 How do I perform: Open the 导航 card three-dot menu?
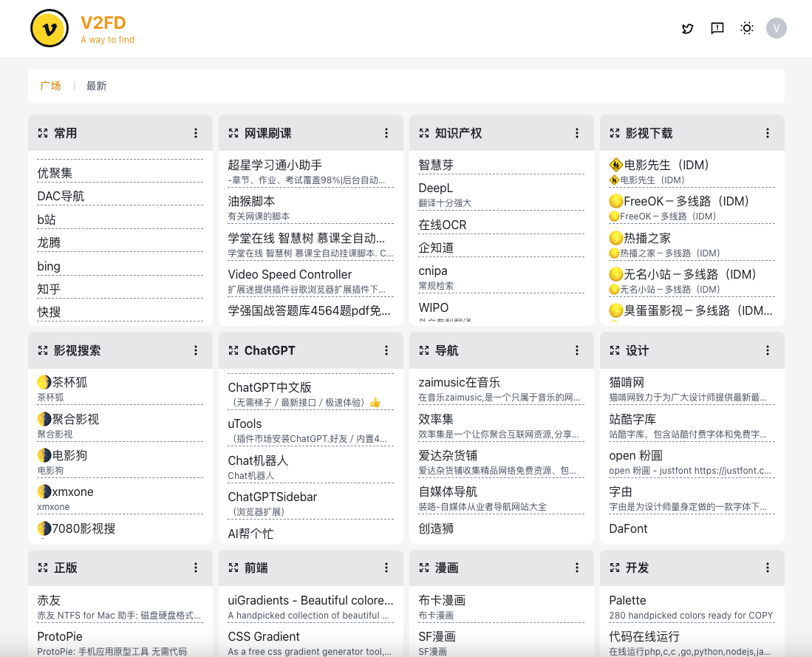click(x=577, y=351)
